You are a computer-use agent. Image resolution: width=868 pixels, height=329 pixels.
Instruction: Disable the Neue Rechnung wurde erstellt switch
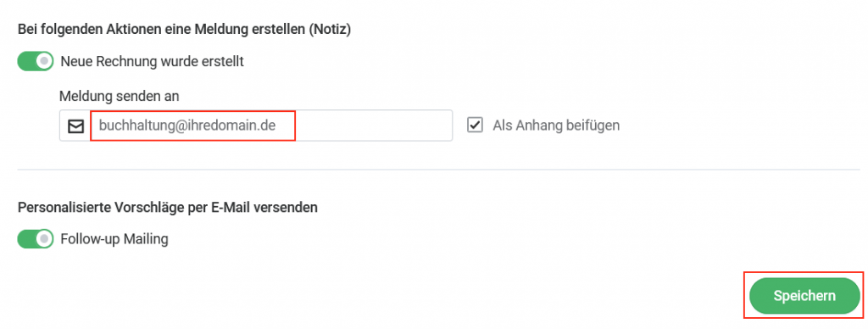36,61
